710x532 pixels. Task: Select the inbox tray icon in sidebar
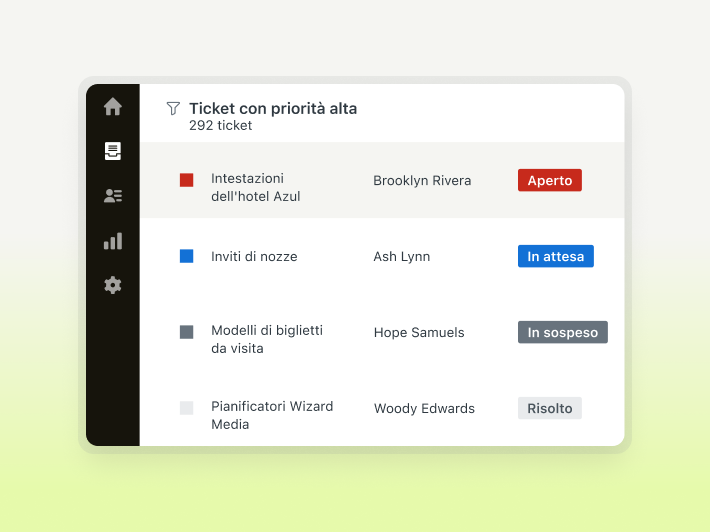113,151
